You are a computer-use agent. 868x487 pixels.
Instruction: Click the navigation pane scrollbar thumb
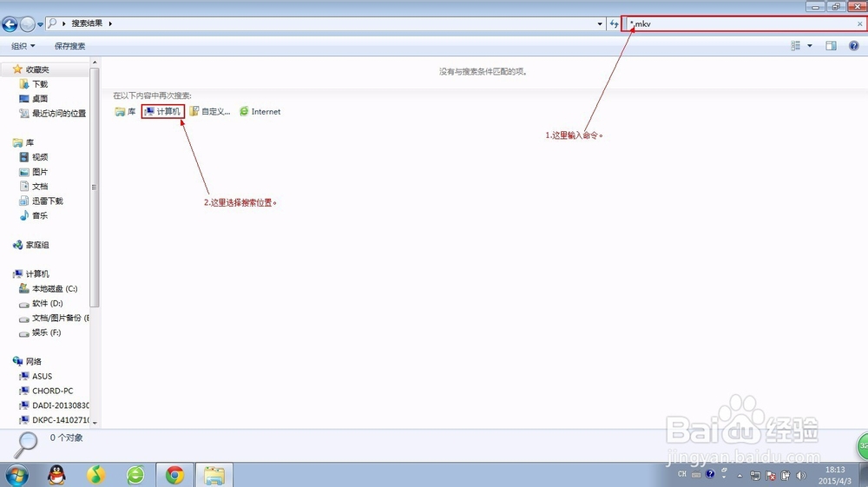pos(95,187)
